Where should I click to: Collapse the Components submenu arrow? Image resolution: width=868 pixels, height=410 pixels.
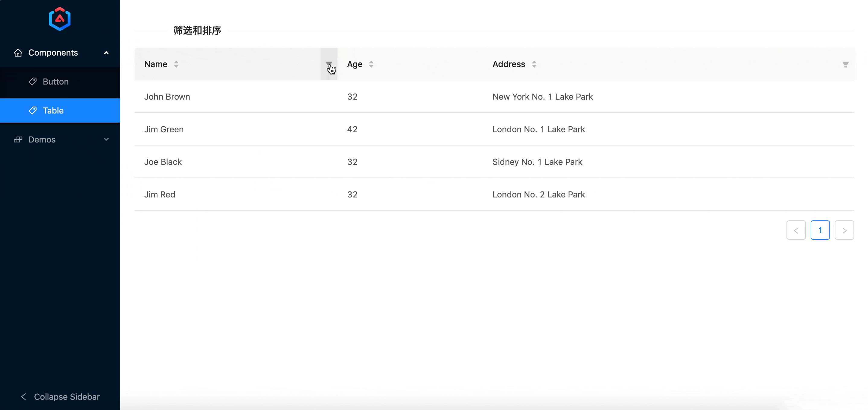pyautogui.click(x=106, y=53)
